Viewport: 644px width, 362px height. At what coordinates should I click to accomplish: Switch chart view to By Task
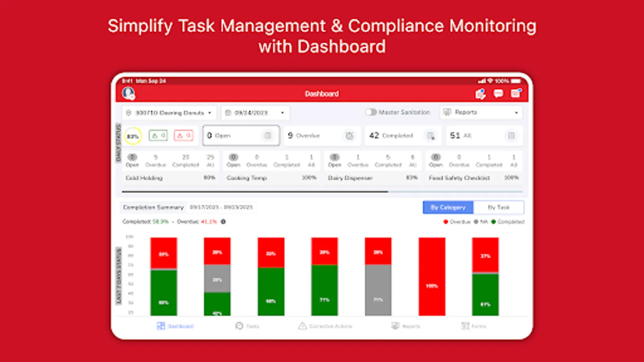(499, 208)
